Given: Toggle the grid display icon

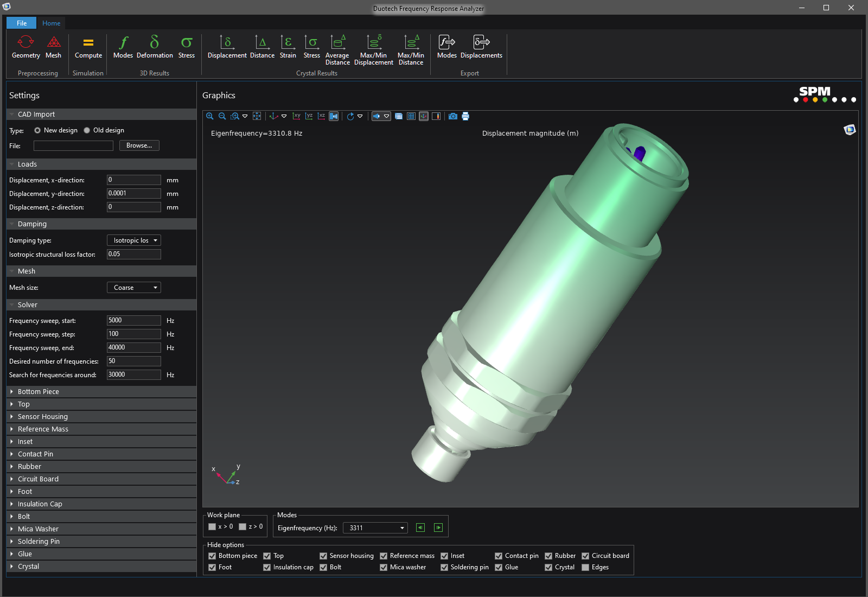Looking at the screenshot, I should [x=411, y=116].
